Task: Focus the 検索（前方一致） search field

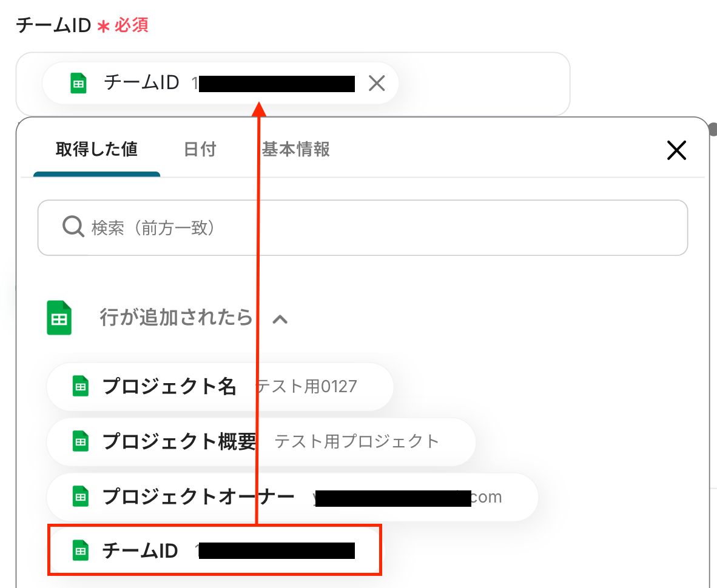Action: 363,227
